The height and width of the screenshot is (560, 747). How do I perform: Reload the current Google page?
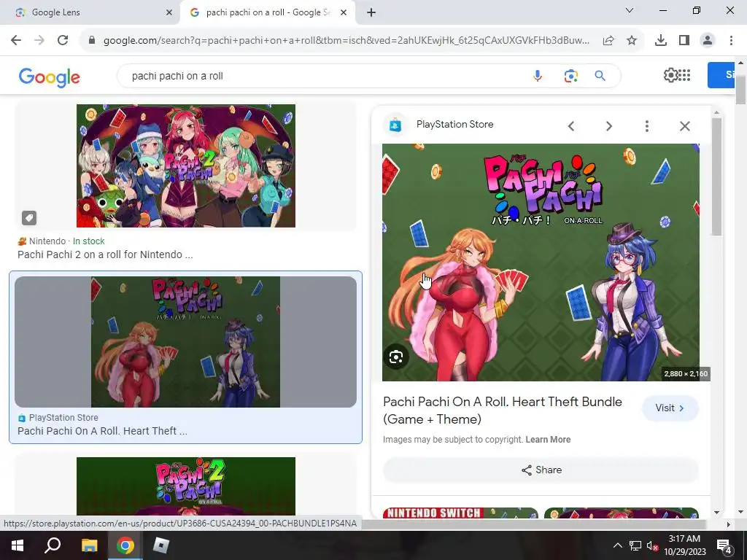click(63, 41)
